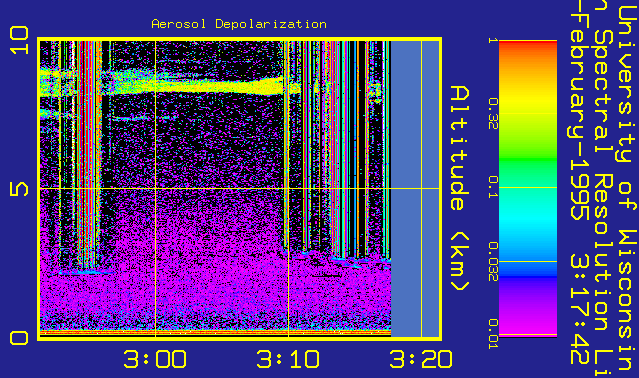This screenshot has height=378, width=639.
Task: Click the 0 km altitude axis label
Action: pyautogui.click(x=20, y=338)
